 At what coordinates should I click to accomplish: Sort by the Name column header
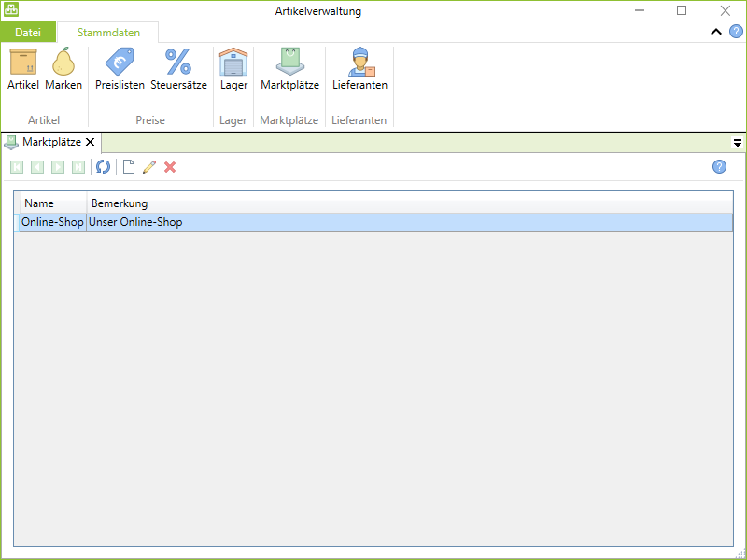[x=52, y=203]
